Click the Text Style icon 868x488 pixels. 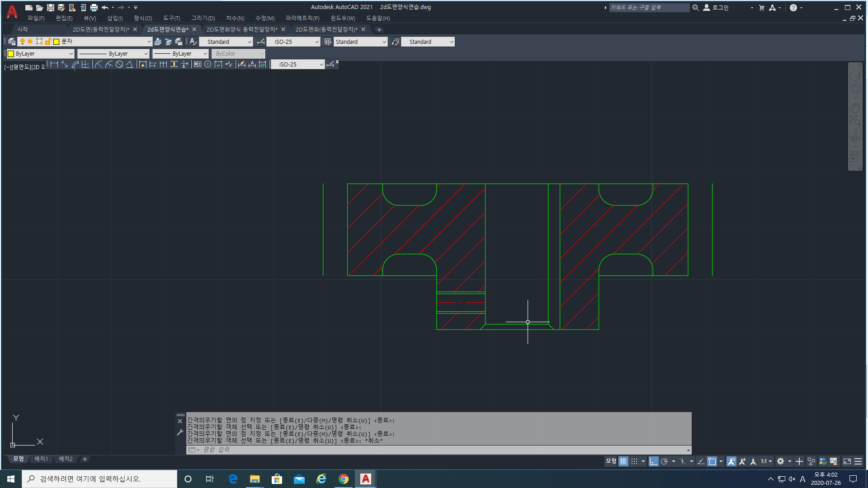(193, 42)
